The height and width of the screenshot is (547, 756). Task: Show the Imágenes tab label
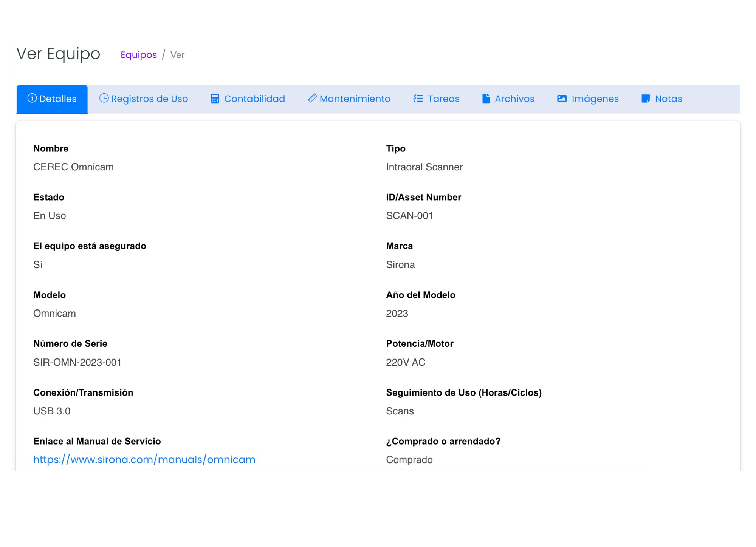(x=595, y=99)
